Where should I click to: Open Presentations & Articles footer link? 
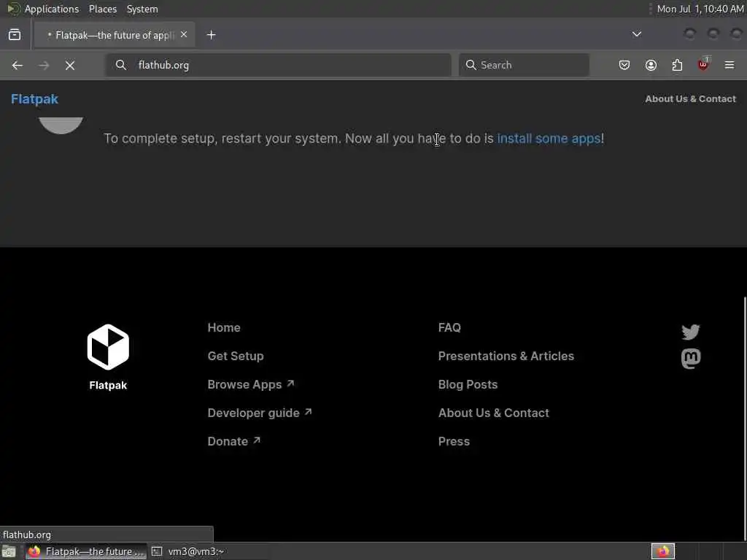tap(506, 356)
